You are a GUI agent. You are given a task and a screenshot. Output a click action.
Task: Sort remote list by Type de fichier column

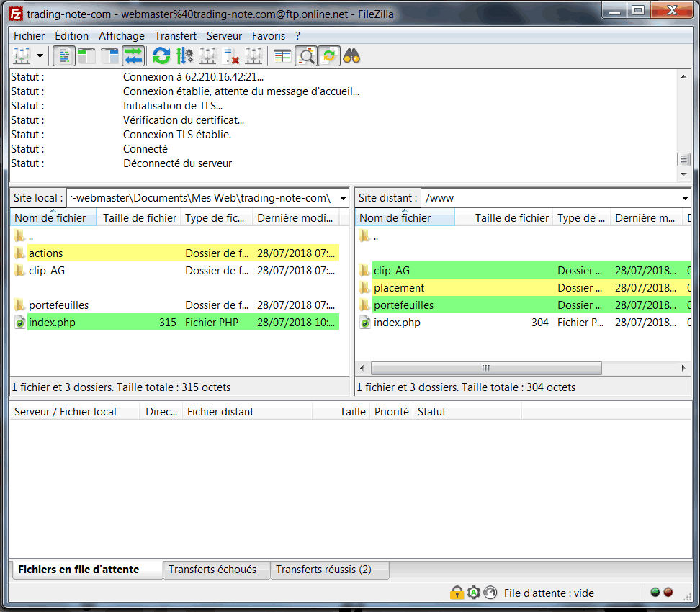(581, 218)
